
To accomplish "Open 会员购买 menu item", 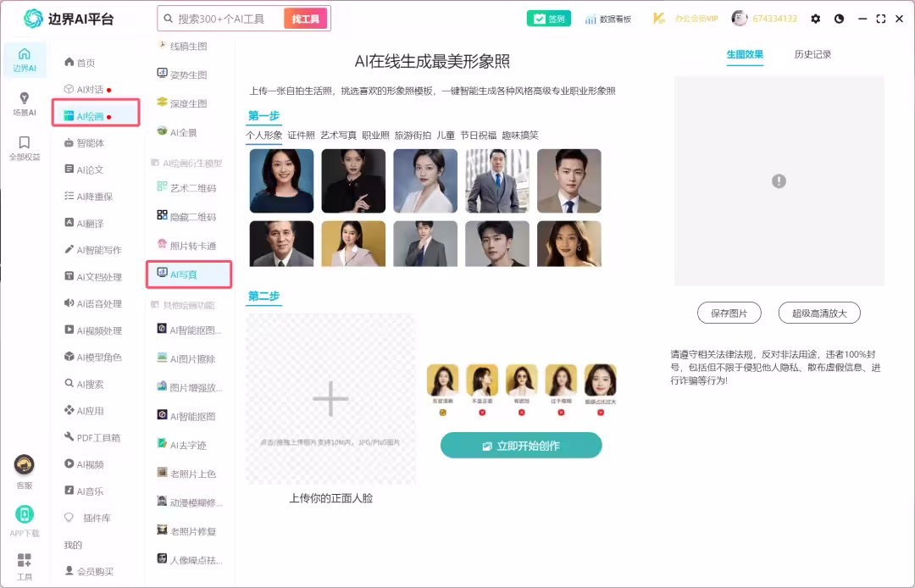I will (89, 572).
